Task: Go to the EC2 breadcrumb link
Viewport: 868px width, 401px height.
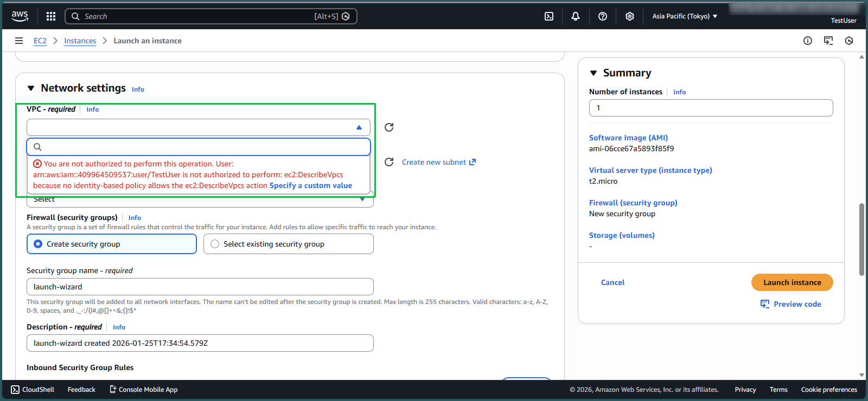Action: click(40, 41)
